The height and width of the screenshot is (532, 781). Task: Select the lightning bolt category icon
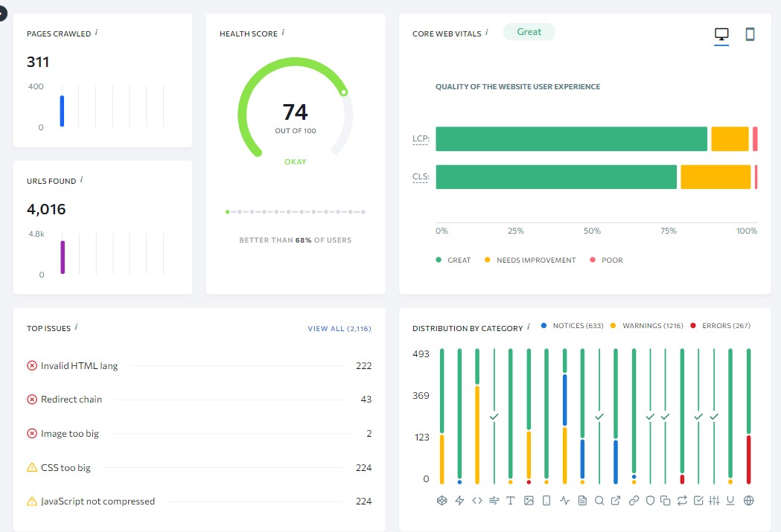tap(459, 501)
